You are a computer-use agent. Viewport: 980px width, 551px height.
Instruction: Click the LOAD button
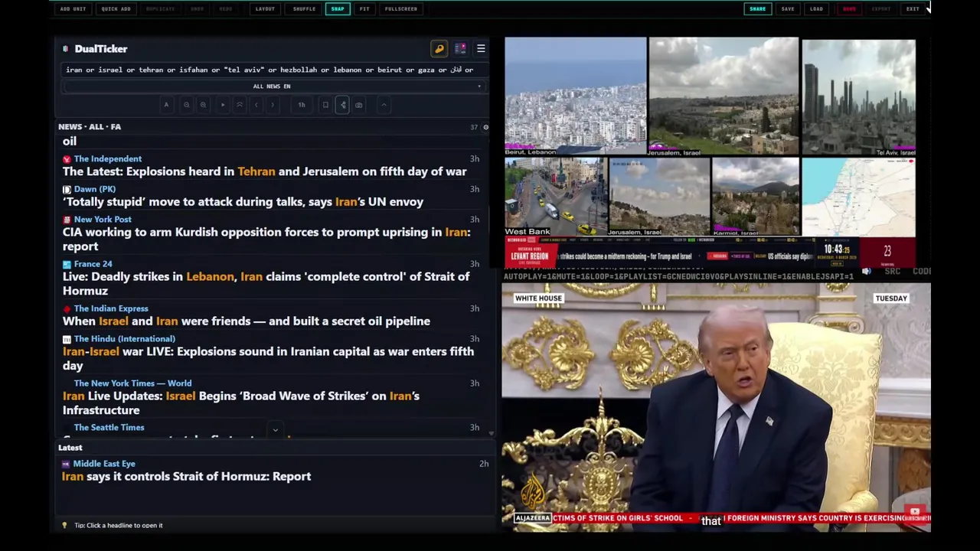[816, 9]
